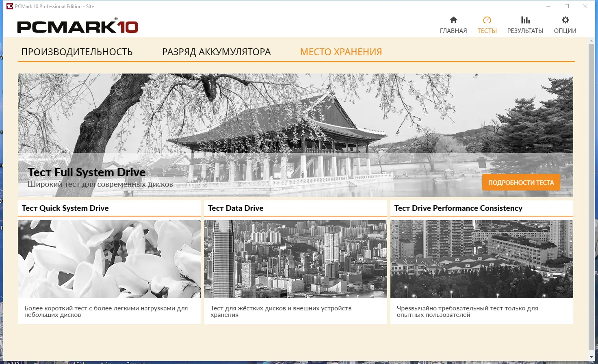Image resolution: width=598 pixels, height=364 pixels.
Task: Maximize the PCMark 10 window
Action: [567, 6]
